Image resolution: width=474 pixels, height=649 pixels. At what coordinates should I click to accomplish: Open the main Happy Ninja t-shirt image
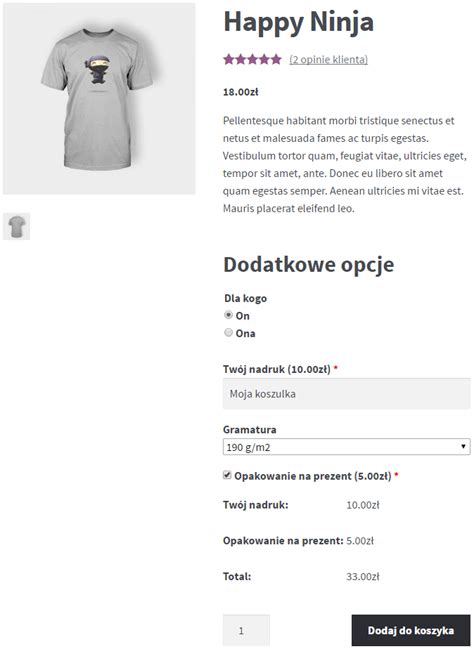99,99
